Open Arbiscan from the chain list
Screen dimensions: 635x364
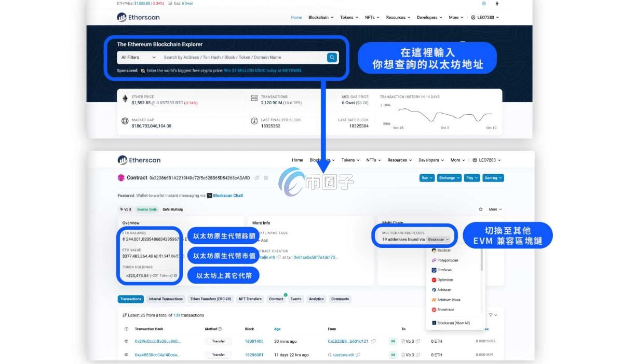click(444, 289)
